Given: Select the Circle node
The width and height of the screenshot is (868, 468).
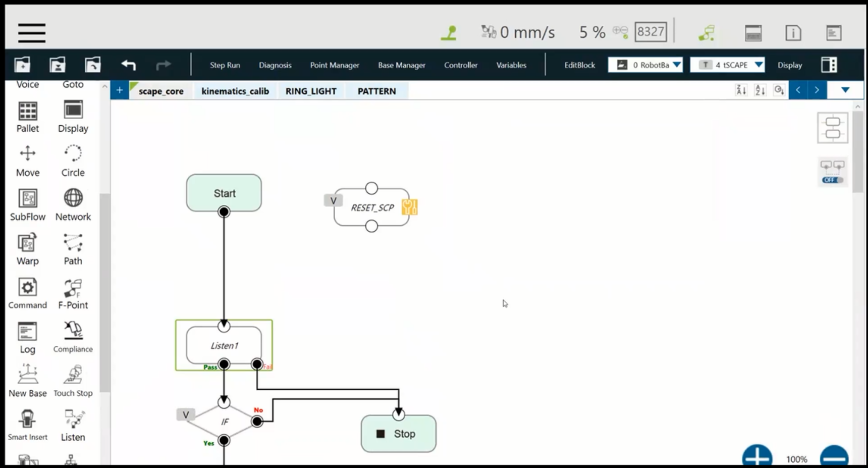Looking at the screenshot, I should [73, 162].
